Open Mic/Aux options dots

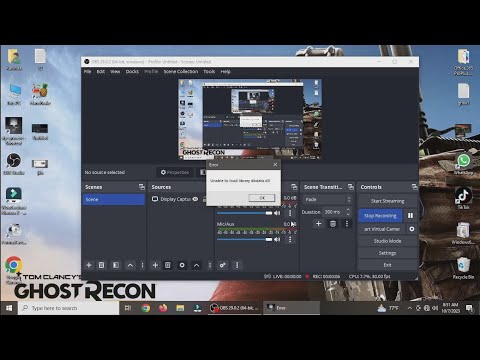pyautogui.click(x=290, y=239)
